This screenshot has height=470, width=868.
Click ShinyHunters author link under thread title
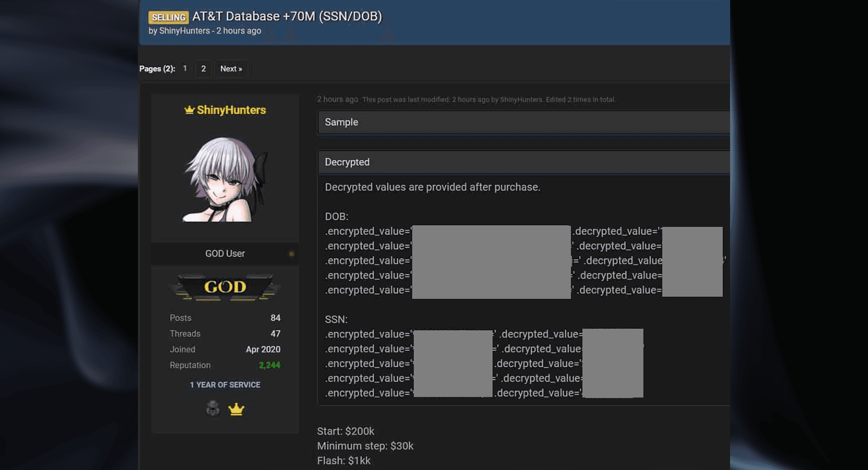coord(185,31)
